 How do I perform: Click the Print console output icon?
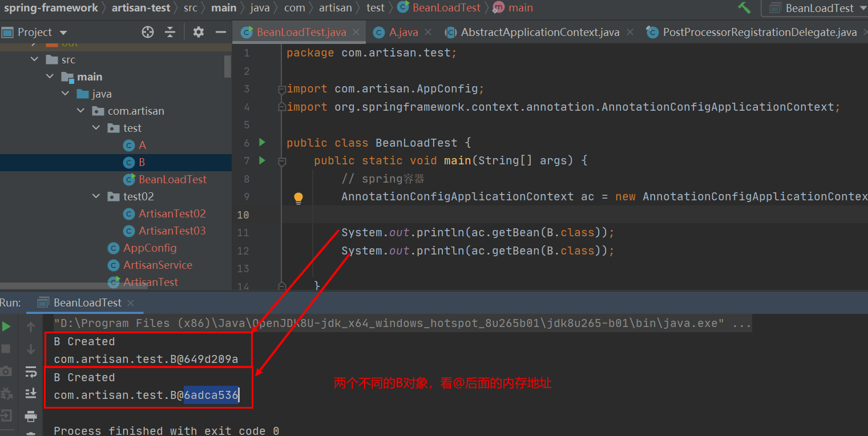(x=31, y=416)
